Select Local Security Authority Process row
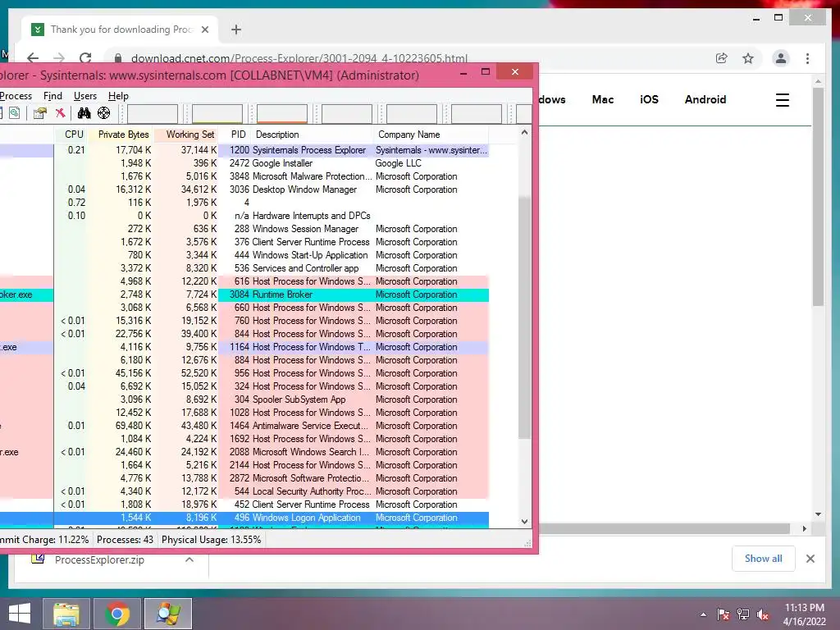The height and width of the screenshot is (630, 840). tap(244, 491)
